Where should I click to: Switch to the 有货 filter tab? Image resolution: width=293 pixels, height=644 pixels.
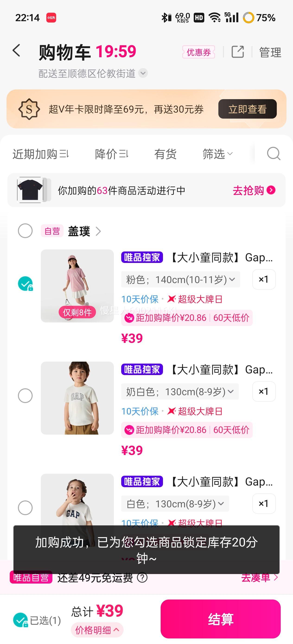point(165,154)
